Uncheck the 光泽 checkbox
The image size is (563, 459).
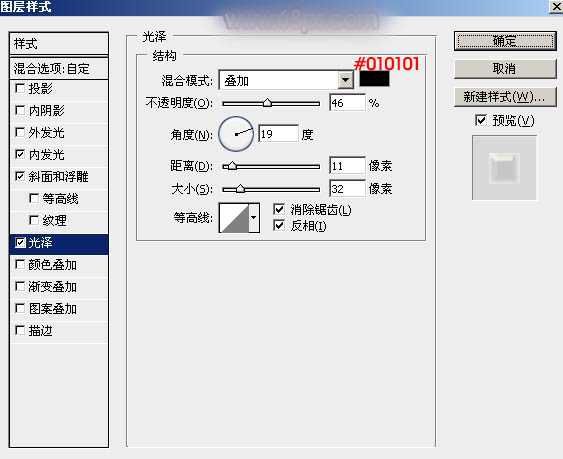(x=20, y=243)
